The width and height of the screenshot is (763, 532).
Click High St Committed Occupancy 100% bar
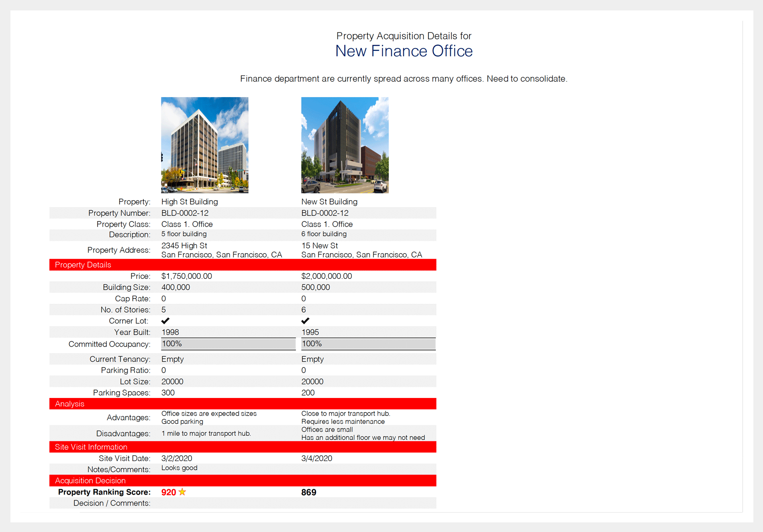[228, 344]
